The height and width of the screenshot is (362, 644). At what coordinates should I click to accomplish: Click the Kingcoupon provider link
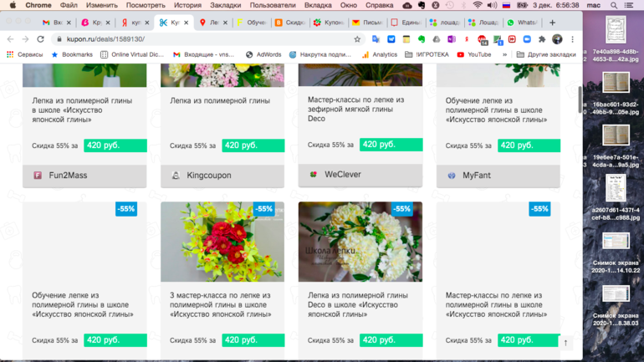click(x=208, y=176)
